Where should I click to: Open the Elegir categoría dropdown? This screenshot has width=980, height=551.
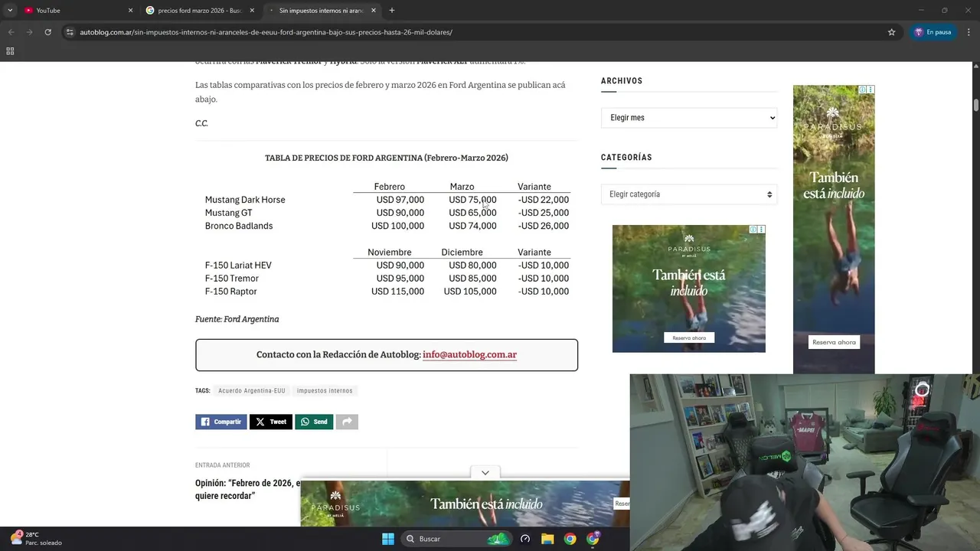click(689, 194)
